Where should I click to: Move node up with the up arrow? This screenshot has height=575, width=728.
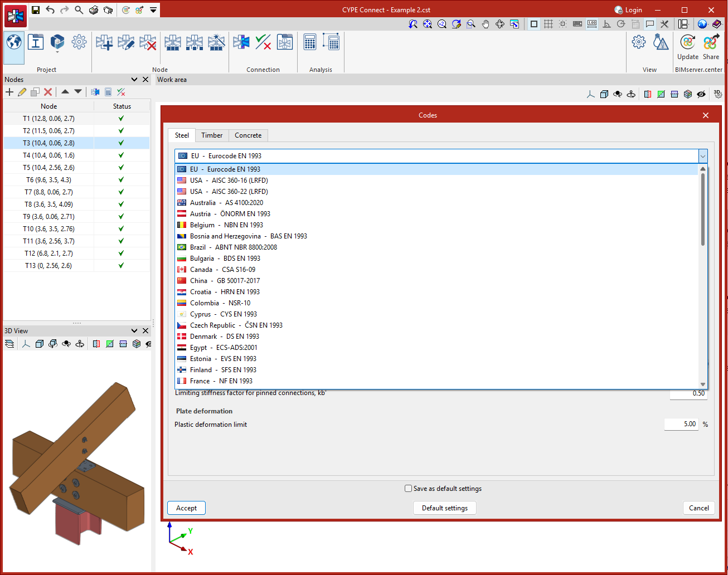pos(65,92)
